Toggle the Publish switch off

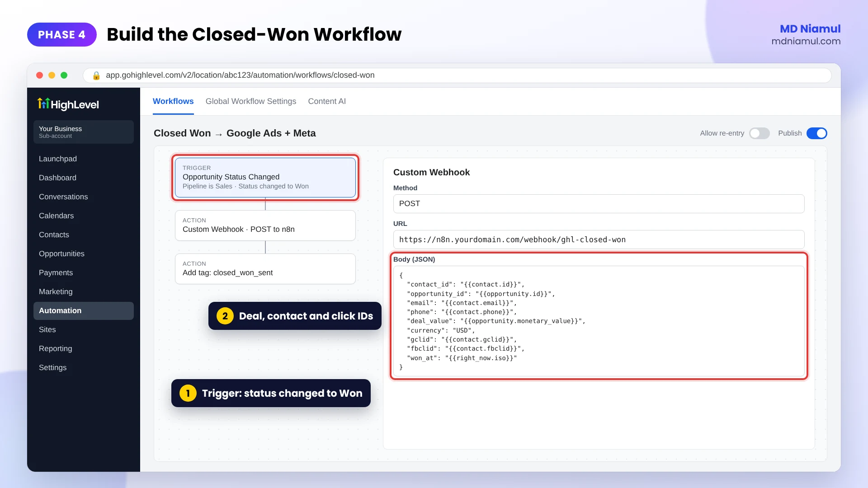point(816,133)
